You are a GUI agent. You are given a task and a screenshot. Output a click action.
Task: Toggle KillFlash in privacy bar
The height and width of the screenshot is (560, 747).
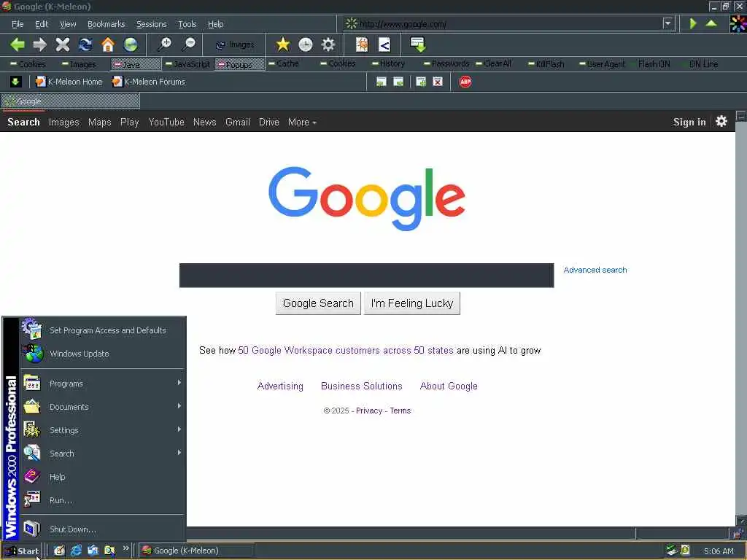(546, 64)
